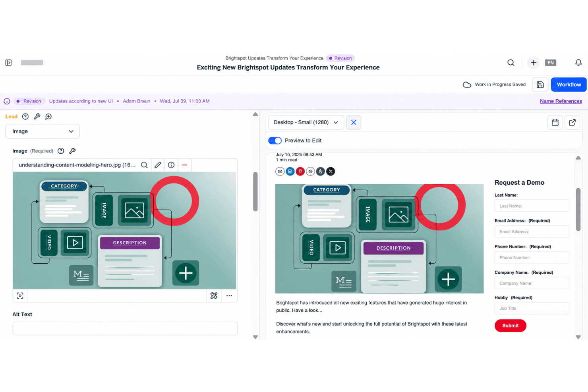This screenshot has height=392, width=588.
Task: Click the save disk icon beside Workflow
Action: (x=540, y=85)
